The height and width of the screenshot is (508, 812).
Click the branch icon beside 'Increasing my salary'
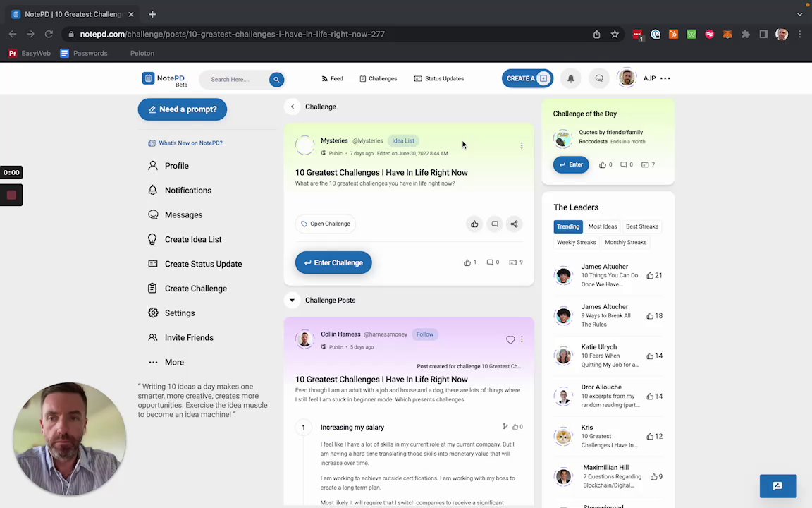coord(505,426)
